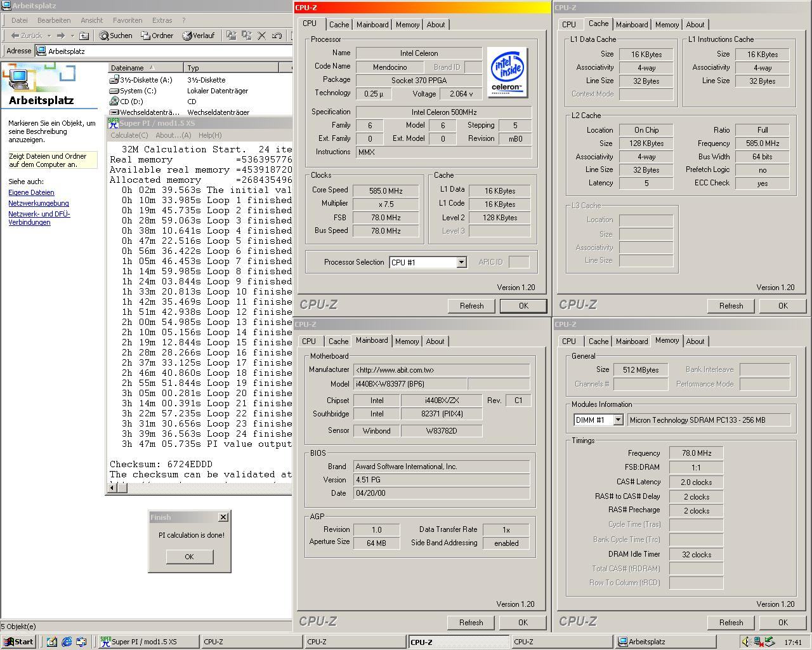812x650 pixels.
Task: Click the Super PI title bar icon
Action: tap(113, 123)
